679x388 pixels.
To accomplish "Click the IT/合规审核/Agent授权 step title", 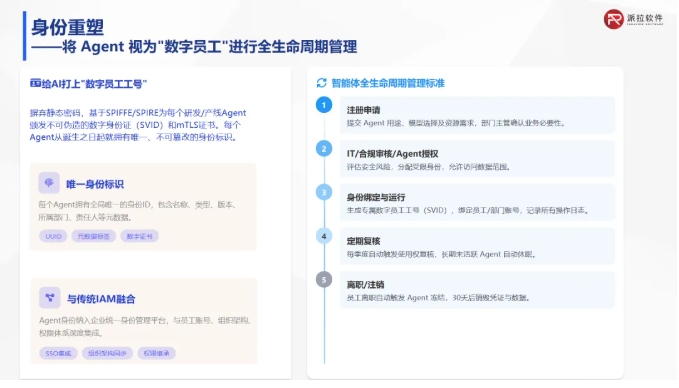I will 392,154.
